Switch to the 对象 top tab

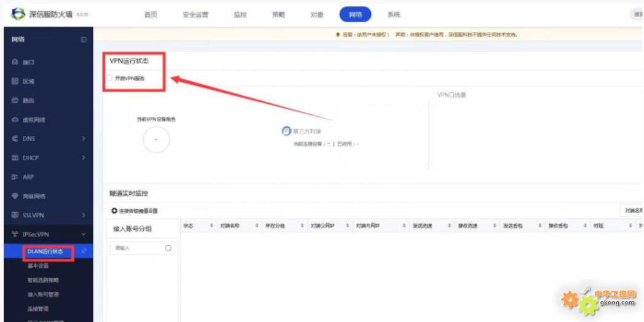pyautogui.click(x=317, y=15)
